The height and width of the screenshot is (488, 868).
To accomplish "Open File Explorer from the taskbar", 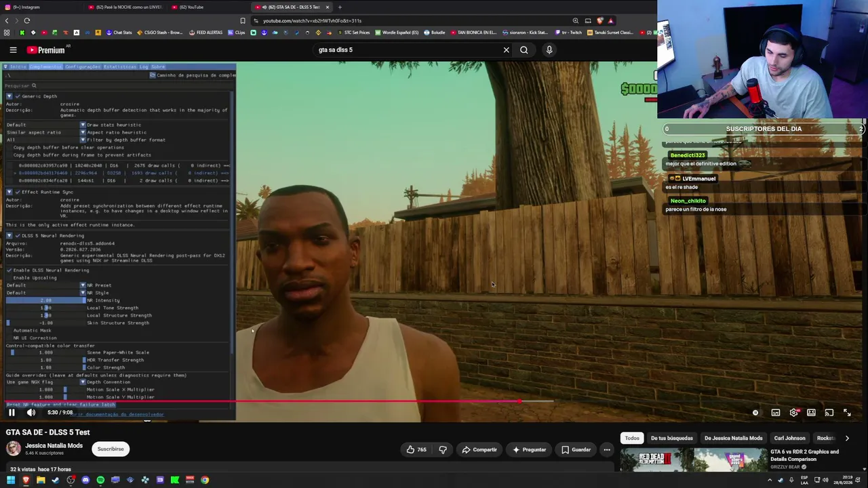I will 41,480.
